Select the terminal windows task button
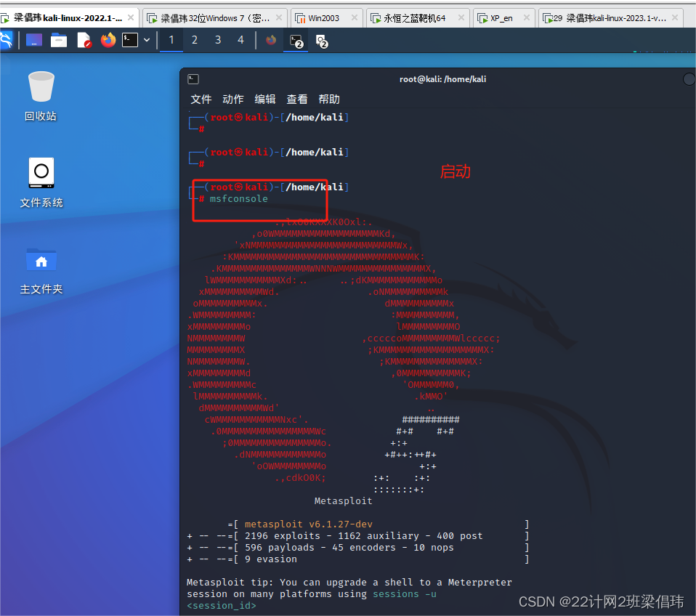 (x=296, y=41)
